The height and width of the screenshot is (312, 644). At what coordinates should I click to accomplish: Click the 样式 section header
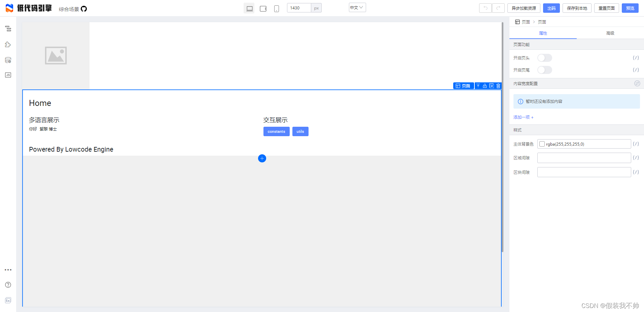[x=576, y=130]
